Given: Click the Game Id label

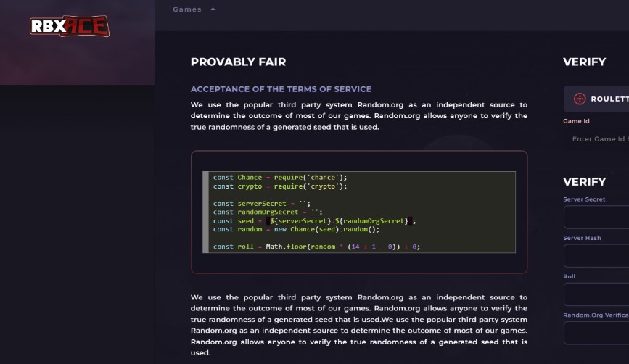Looking at the screenshot, I should point(577,120).
